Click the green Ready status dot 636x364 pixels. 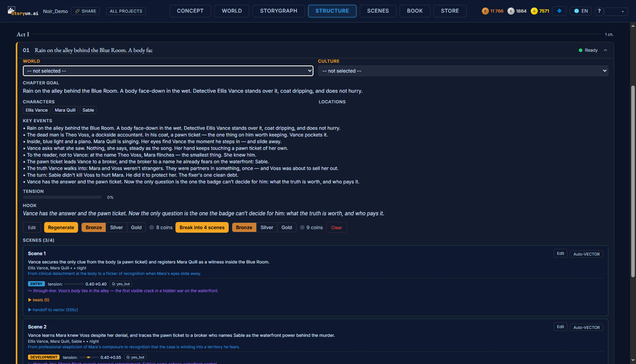[x=580, y=50]
